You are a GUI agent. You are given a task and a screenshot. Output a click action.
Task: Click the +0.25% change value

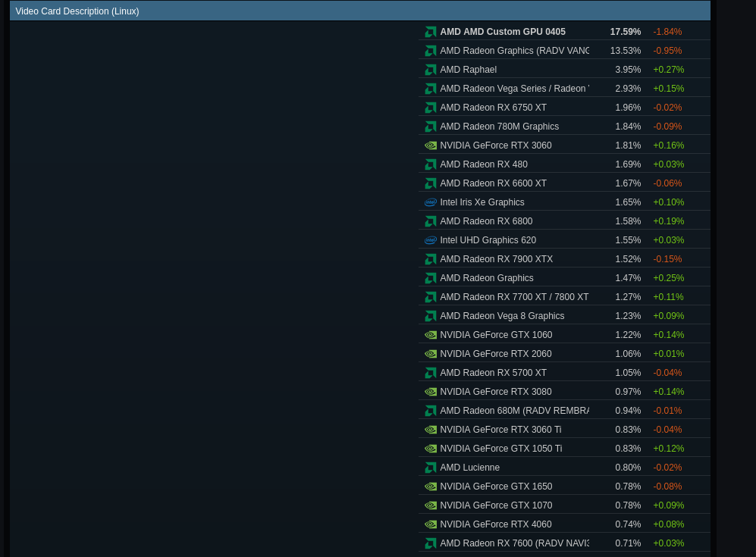[668, 278]
